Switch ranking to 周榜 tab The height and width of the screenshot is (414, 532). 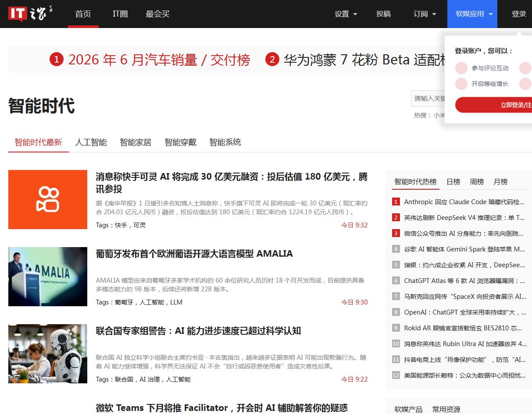(x=477, y=182)
